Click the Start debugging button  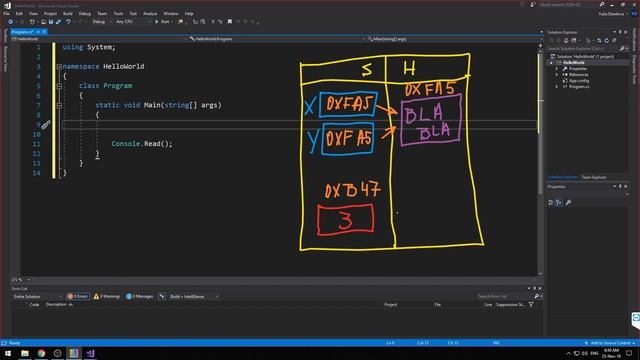(x=162, y=22)
